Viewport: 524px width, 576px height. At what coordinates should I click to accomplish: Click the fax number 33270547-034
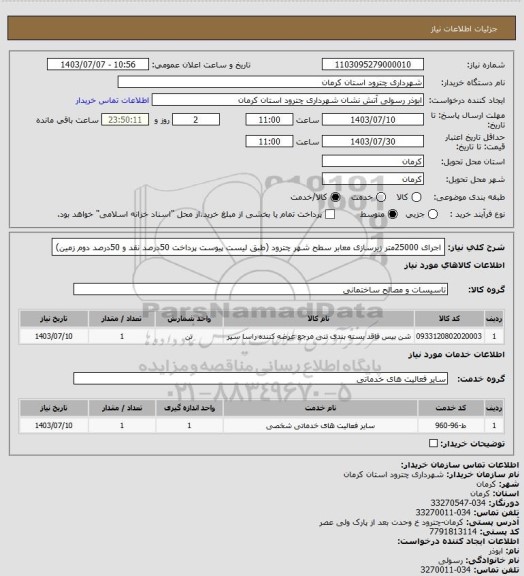click(457, 503)
